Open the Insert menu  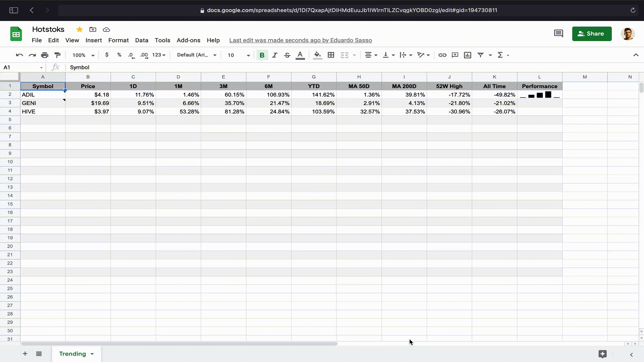94,40
